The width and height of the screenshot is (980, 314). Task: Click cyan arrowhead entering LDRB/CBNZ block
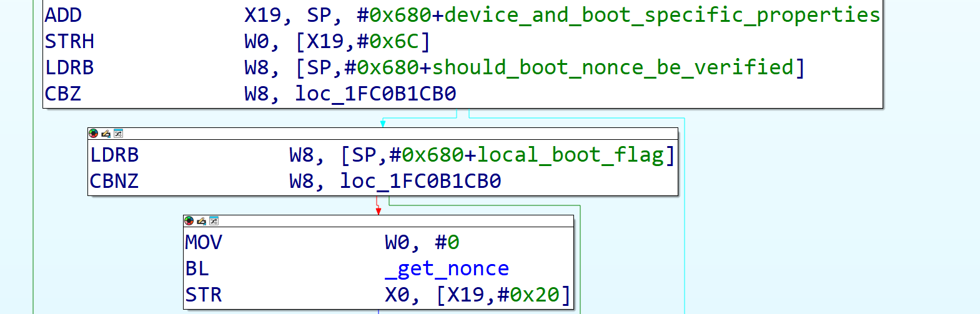point(383,124)
